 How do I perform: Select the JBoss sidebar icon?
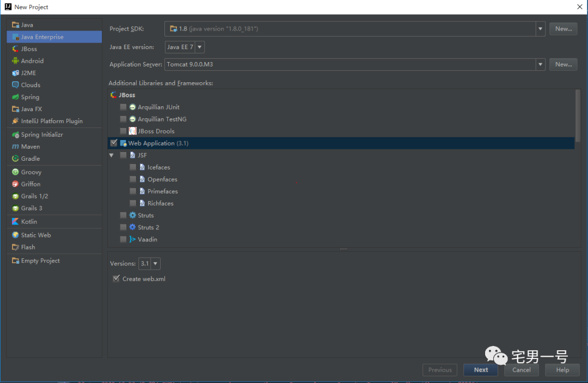point(15,49)
